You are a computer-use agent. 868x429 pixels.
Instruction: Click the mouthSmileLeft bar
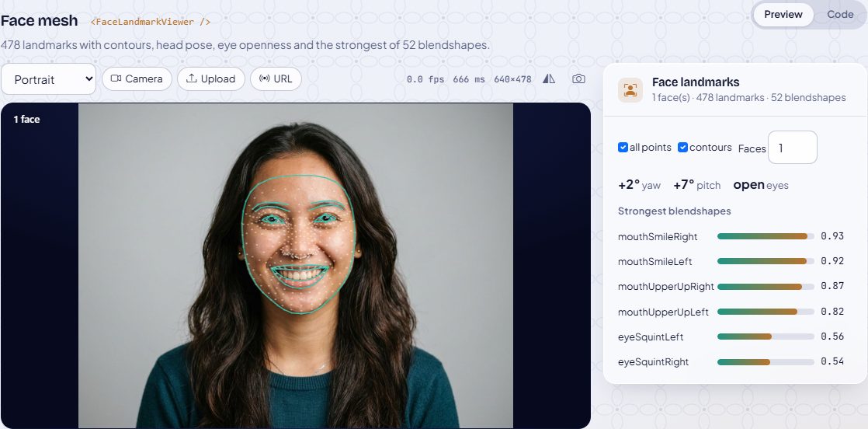766,261
